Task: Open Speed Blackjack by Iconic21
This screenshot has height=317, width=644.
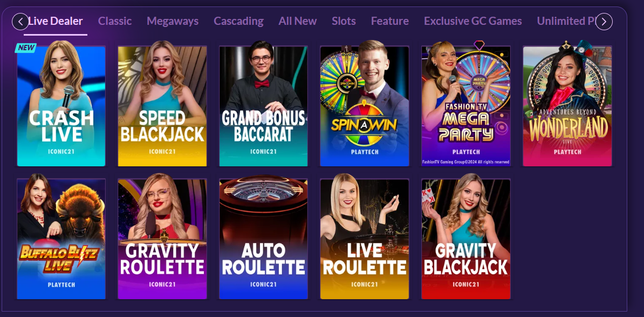Action: (x=162, y=106)
